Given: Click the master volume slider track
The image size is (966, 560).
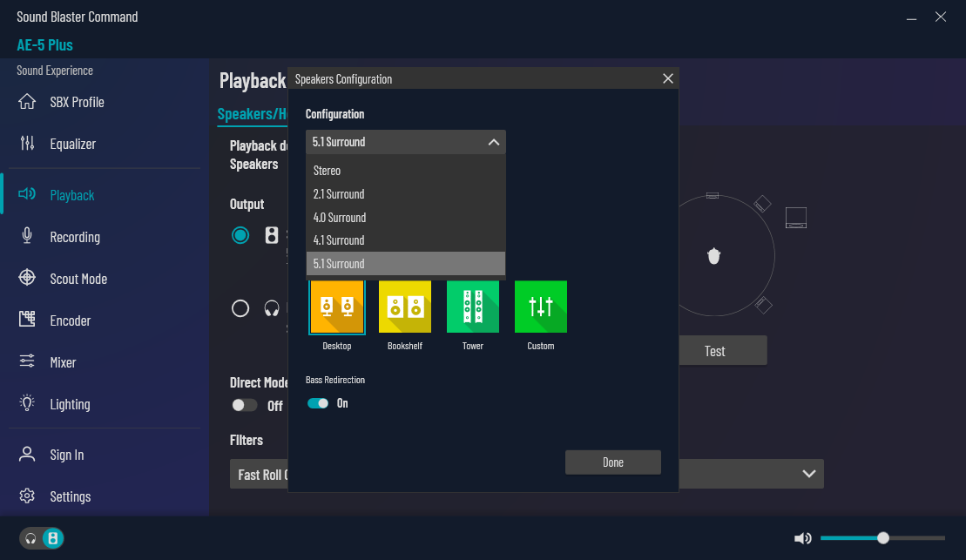Looking at the screenshot, I should 882,538.
